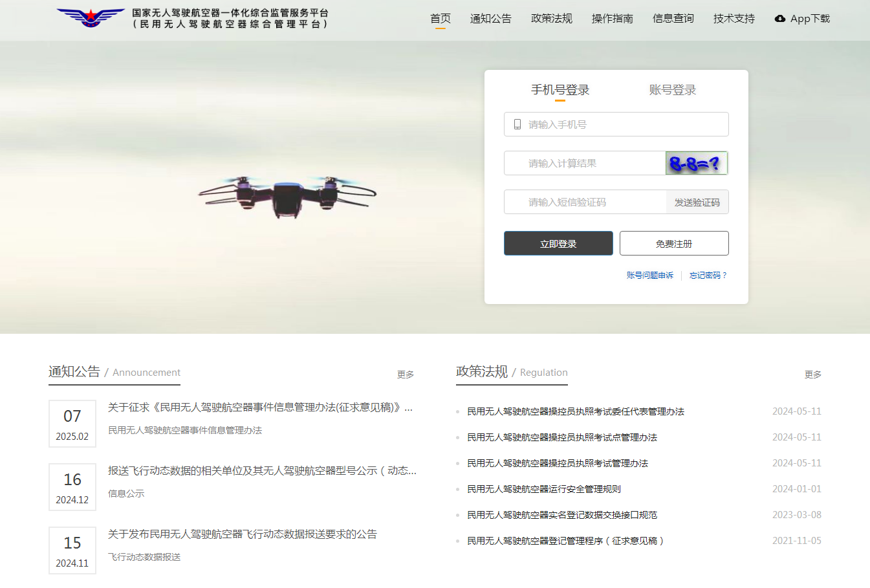This screenshot has width=870, height=588.
Task: Click the 通知公告 / Announcement section heading
Action: [x=114, y=372]
